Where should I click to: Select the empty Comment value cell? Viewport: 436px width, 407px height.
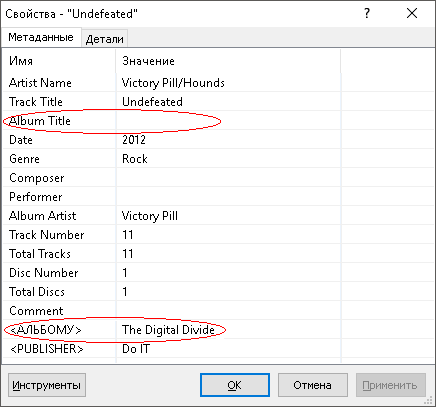pyautogui.click(x=228, y=311)
